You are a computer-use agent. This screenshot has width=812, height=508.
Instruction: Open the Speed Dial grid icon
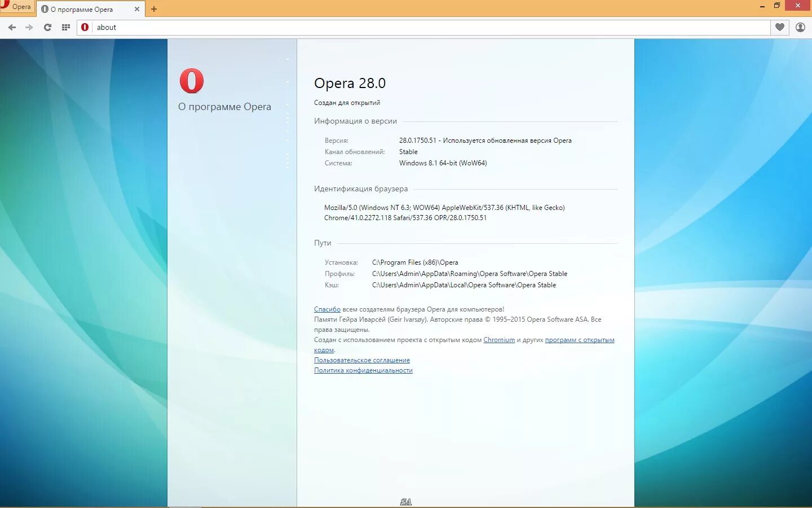(66, 27)
